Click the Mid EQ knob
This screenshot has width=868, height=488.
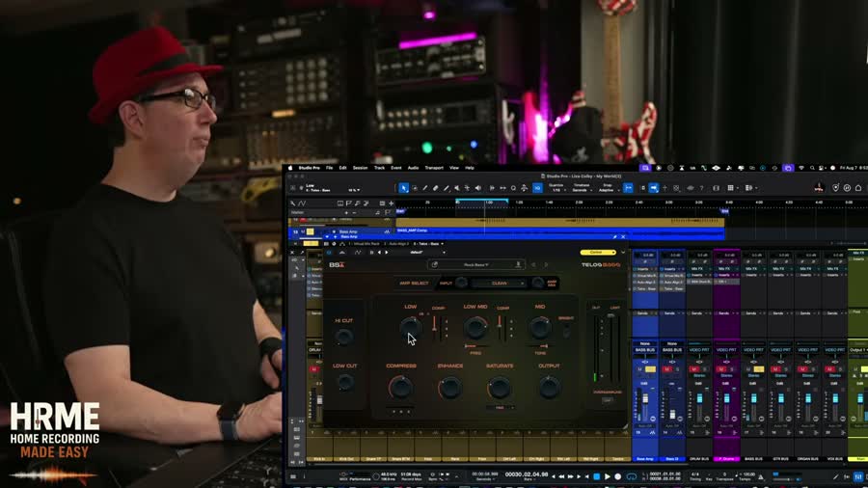pos(540,327)
